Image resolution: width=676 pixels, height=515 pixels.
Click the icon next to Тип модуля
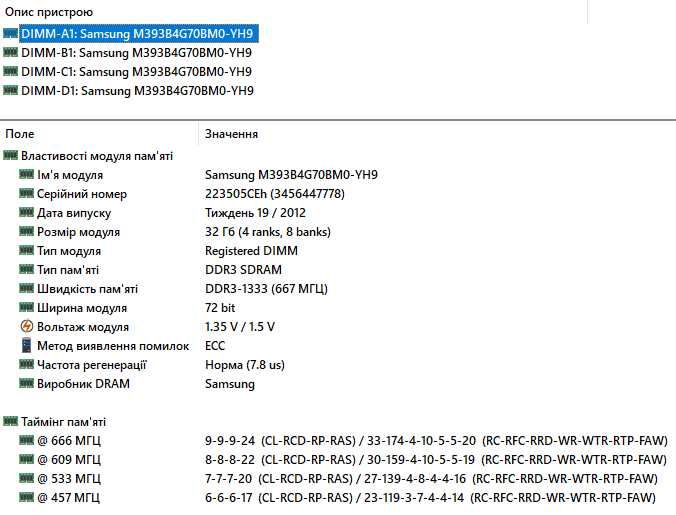[x=26, y=250]
